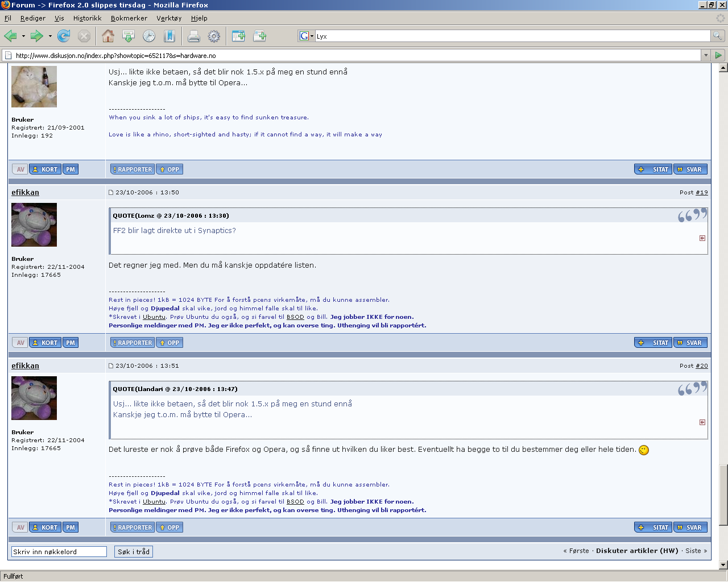Click the red snapback icon in Llandari quote
The image size is (728, 582).
(702, 422)
